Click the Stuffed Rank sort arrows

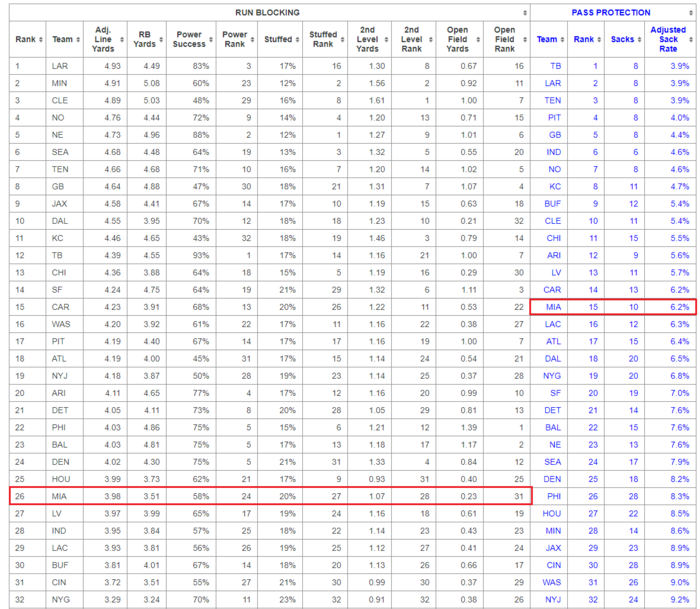[x=342, y=39]
